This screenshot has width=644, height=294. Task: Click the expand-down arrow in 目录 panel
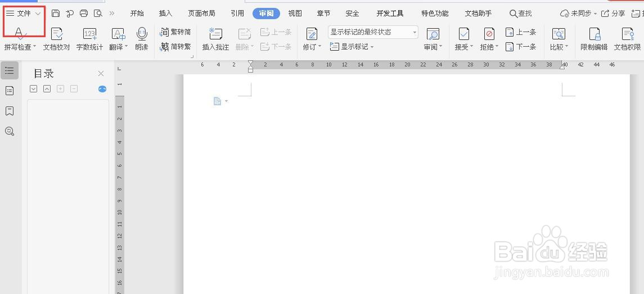point(34,88)
